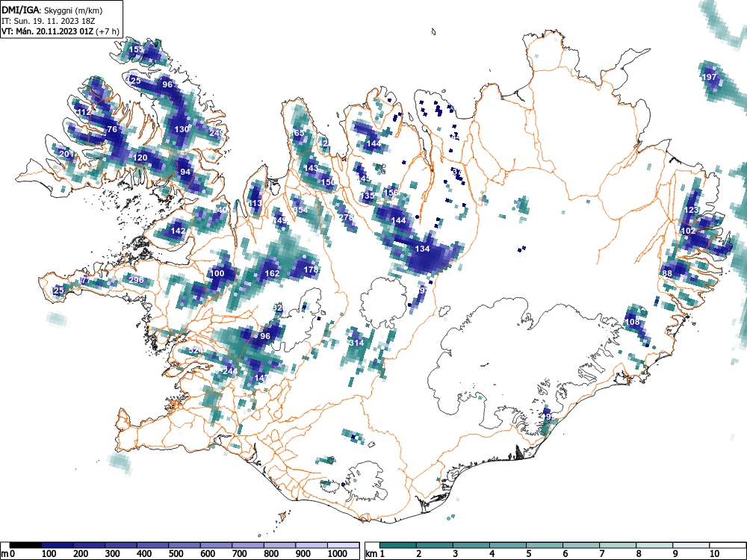Click the 'VT: Mán. 20.11.2023 01Z' valid time

click(x=48, y=31)
